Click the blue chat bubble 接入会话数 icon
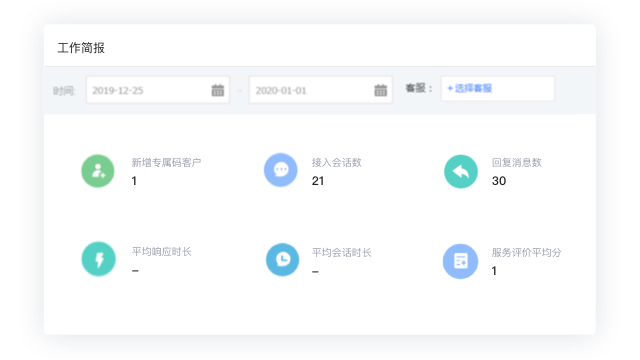The height and width of the screenshot is (360, 640). click(280, 170)
